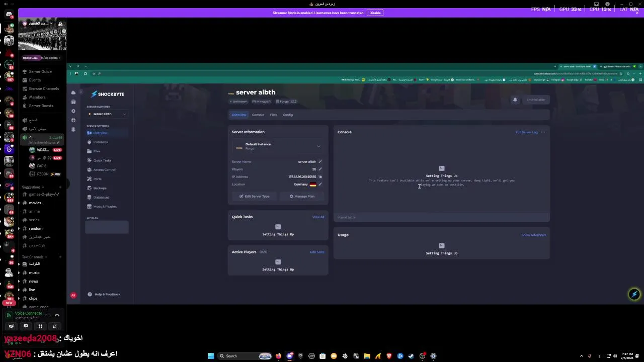644x362 pixels.
Task: Switch to the Files tab
Action: (273, 115)
